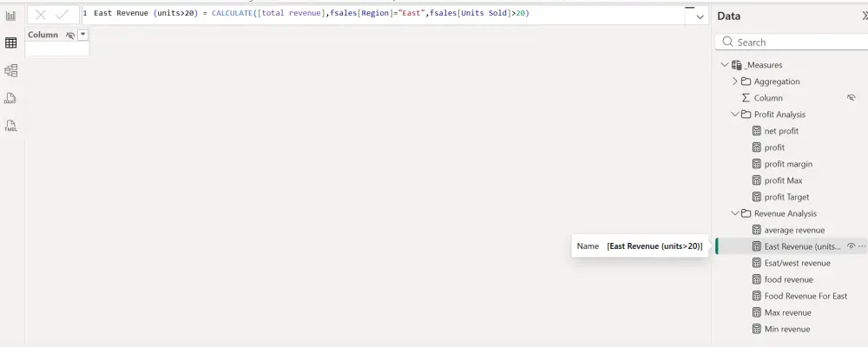The image size is (868, 347).
Task: Click the calculator icon beside net profit
Action: tap(757, 131)
